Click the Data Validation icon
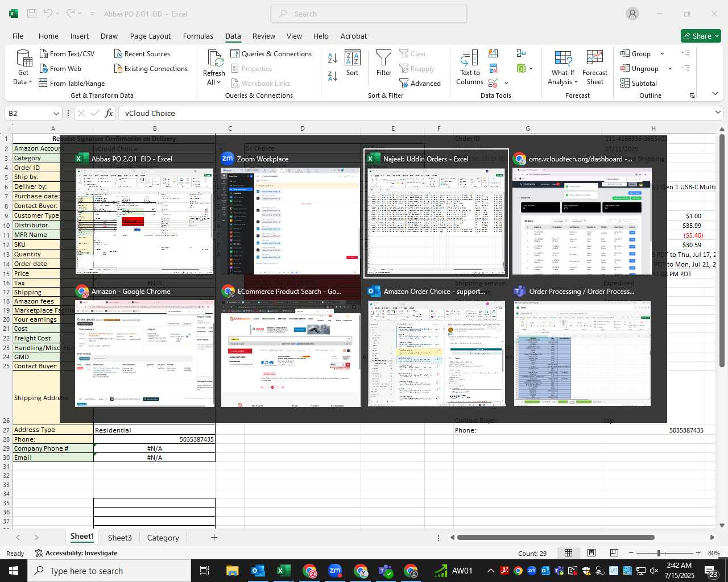The height and width of the screenshot is (582, 728). [x=493, y=83]
